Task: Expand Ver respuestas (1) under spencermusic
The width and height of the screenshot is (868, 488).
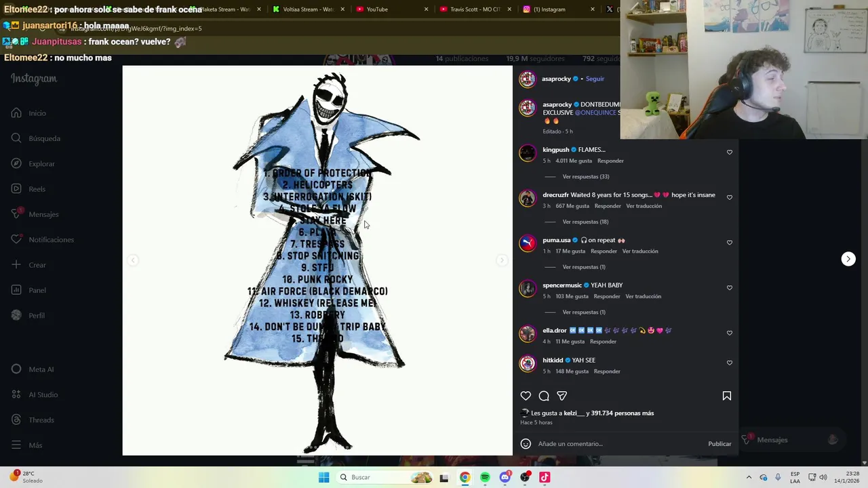Action: tap(584, 312)
